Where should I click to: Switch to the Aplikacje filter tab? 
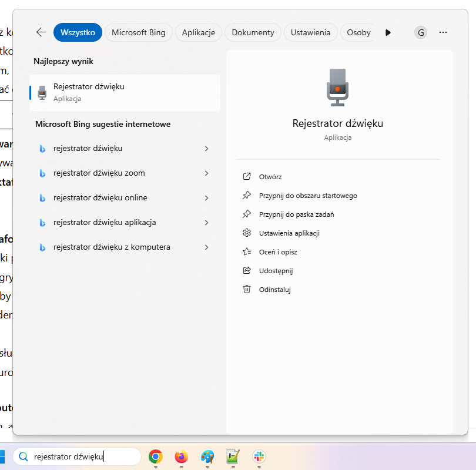[198, 32]
